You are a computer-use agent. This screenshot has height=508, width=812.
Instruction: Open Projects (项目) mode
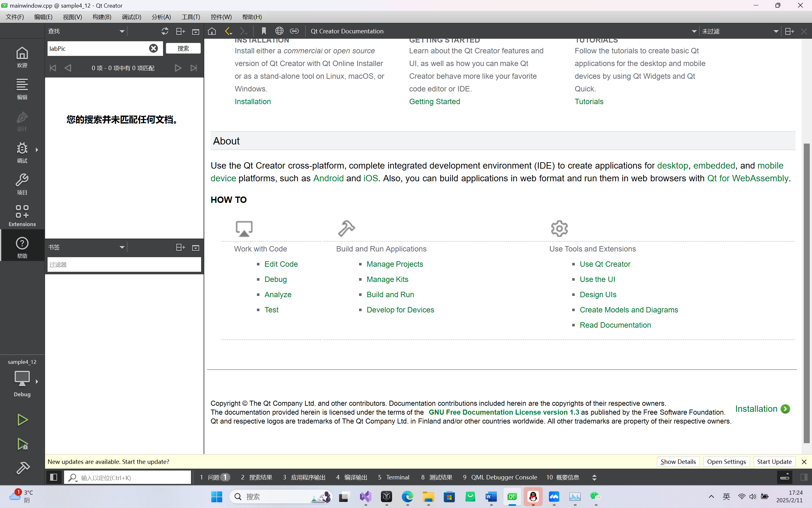(22, 184)
